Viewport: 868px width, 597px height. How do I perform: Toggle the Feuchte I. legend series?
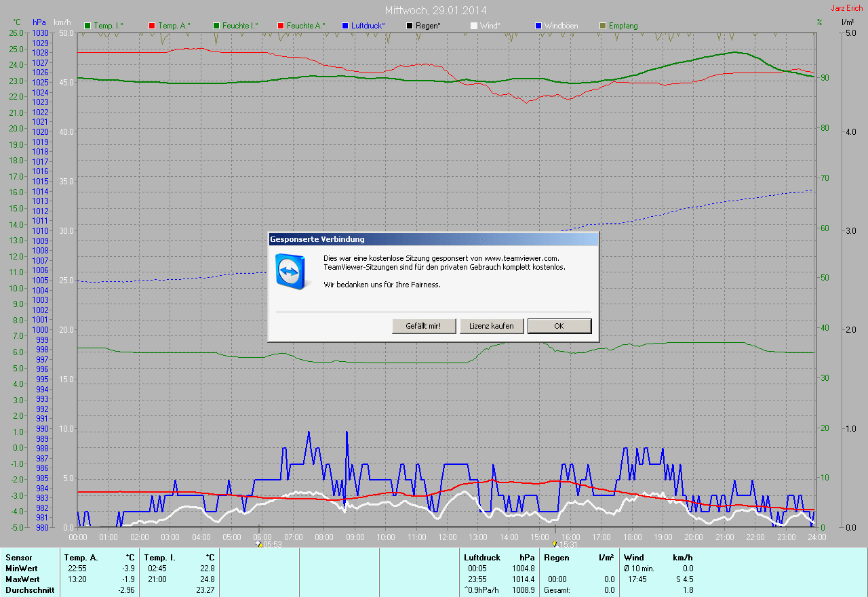[x=237, y=26]
